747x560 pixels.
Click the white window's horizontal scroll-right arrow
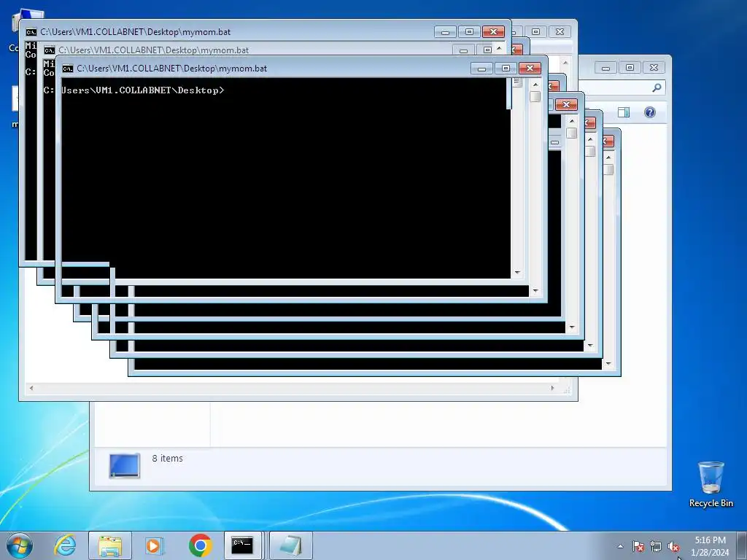click(552, 388)
